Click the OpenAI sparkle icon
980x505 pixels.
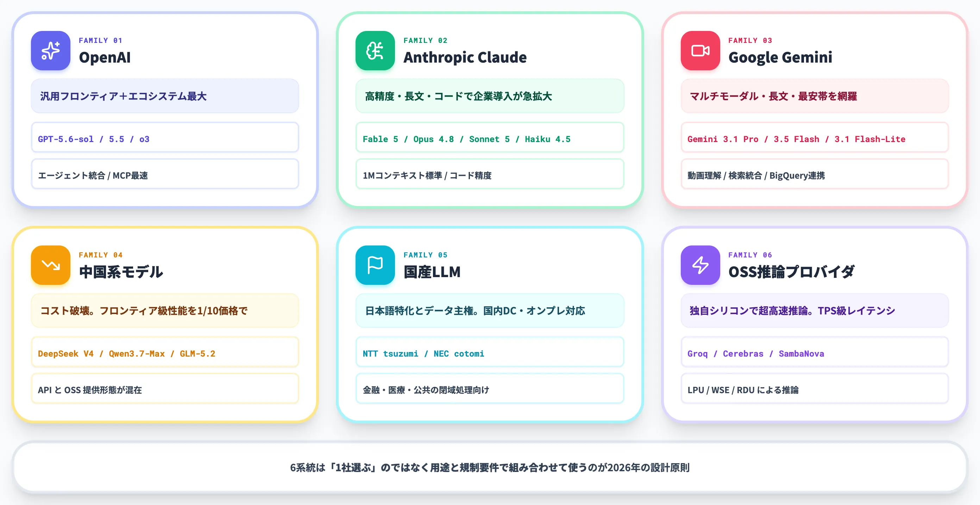coord(51,51)
